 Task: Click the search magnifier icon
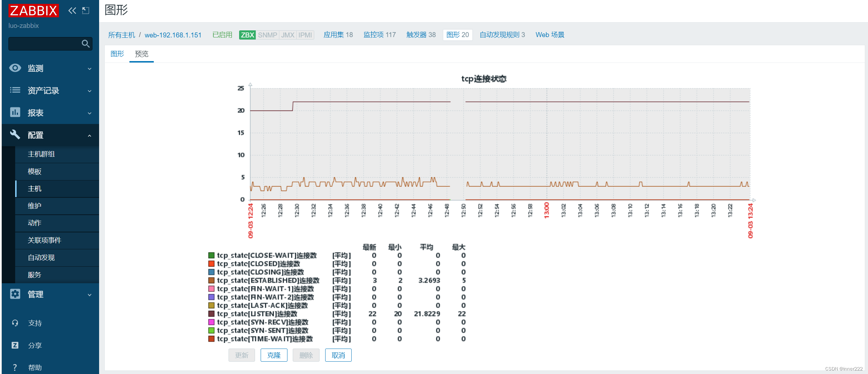tap(85, 44)
